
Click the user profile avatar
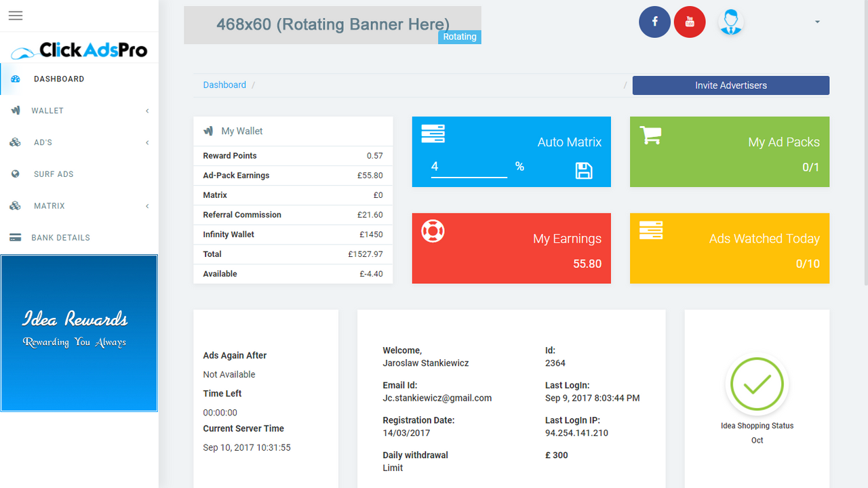730,22
